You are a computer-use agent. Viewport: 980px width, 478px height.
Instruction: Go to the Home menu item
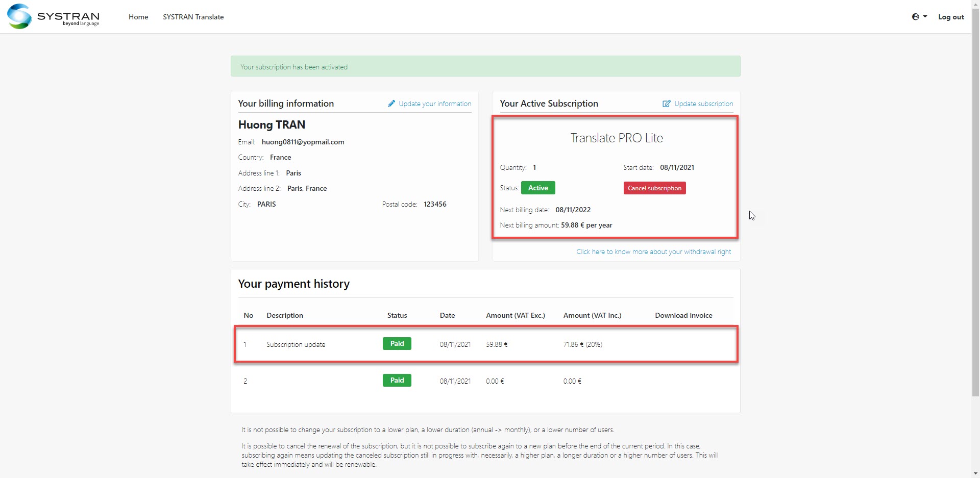pyautogui.click(x=138, y=17)
